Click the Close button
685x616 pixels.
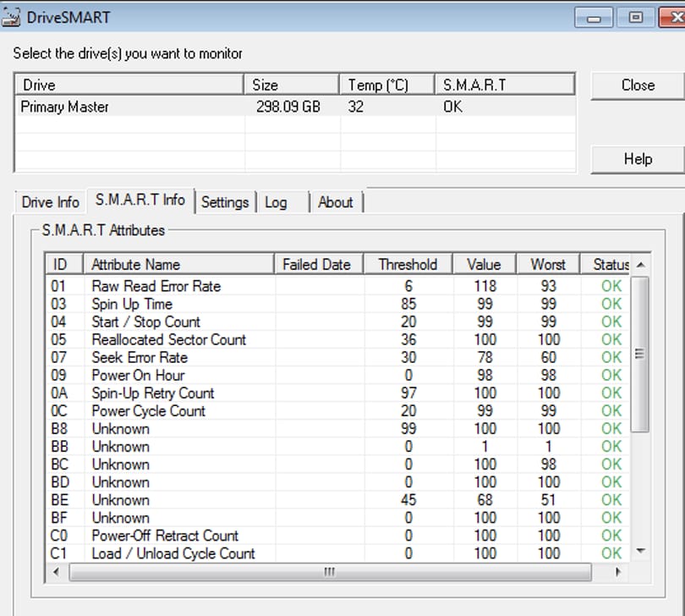638,85
